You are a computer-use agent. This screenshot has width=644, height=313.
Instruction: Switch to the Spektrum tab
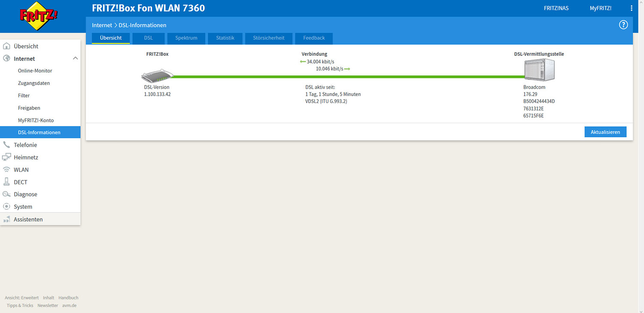(186, 38)
